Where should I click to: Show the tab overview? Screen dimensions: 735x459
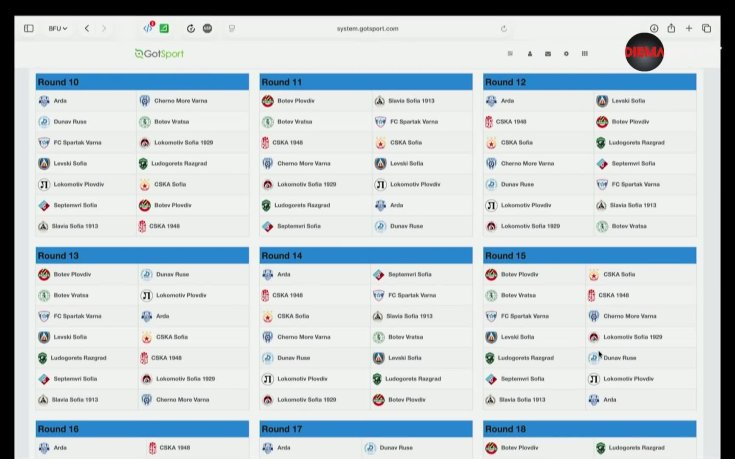pos(706,29)
